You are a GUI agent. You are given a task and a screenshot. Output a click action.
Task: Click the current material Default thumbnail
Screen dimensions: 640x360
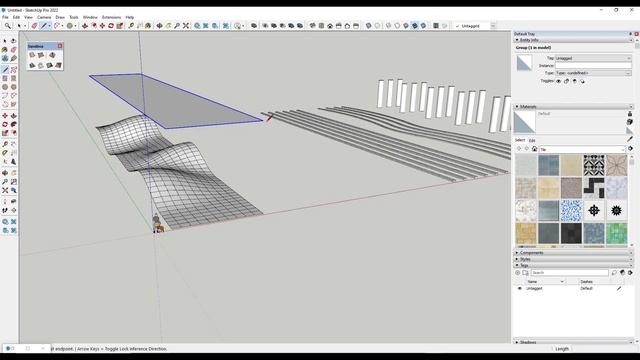click(x=524, y=122)
